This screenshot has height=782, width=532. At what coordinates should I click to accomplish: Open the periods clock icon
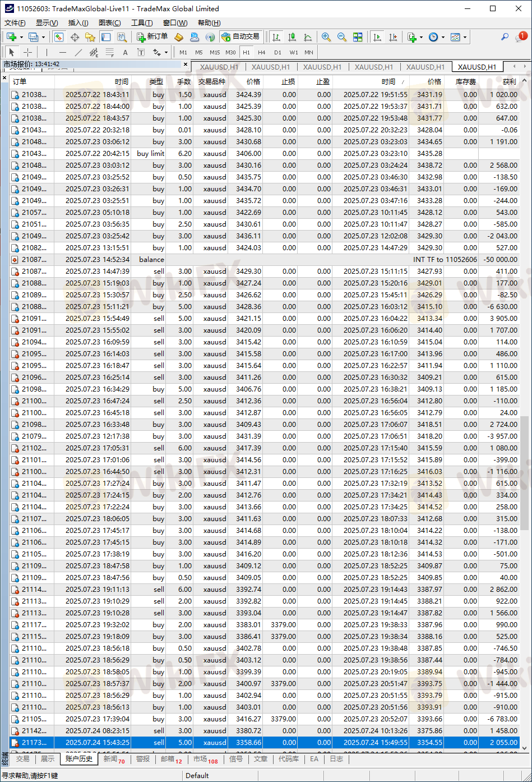pyautogui.click(x=433, y=37)
